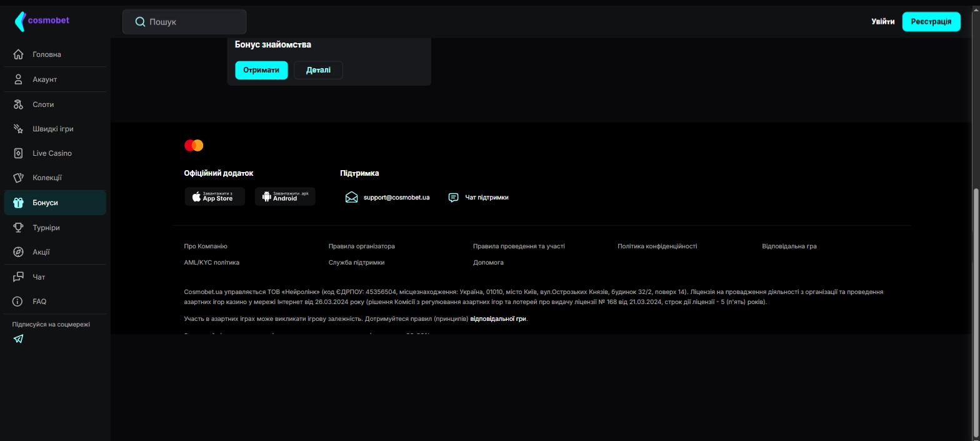Click the info icon beside FAQ
Screen dimensions: 980x441
coord(19,302)
